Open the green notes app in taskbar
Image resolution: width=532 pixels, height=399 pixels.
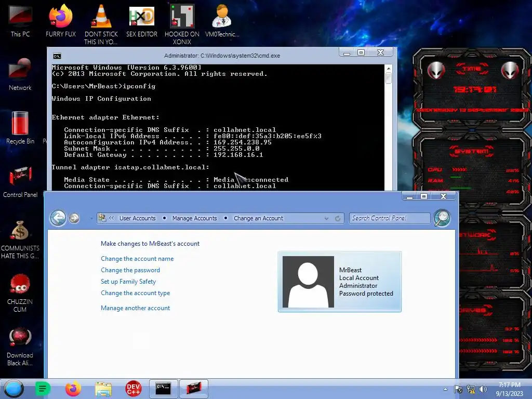tap(43, 389)
